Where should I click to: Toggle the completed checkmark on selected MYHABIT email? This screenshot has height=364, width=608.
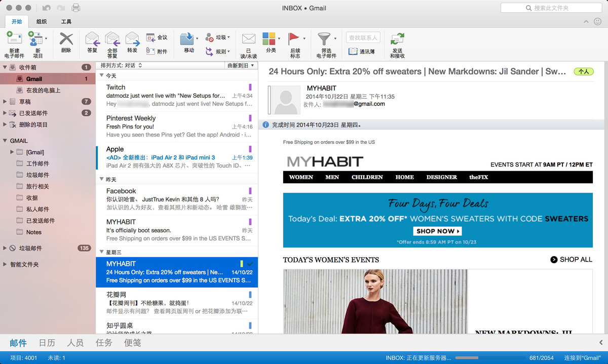coord(250,264)
